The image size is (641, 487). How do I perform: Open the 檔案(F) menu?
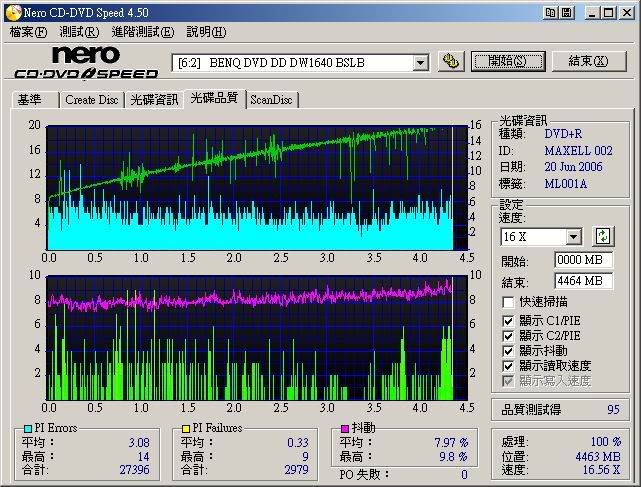[x=28, y=32]
